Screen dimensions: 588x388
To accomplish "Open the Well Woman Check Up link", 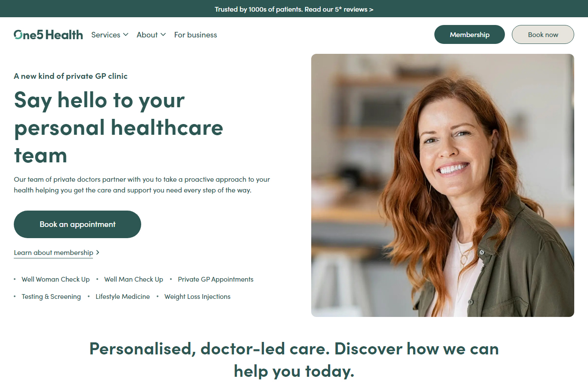I will click(x=56, y=279).
